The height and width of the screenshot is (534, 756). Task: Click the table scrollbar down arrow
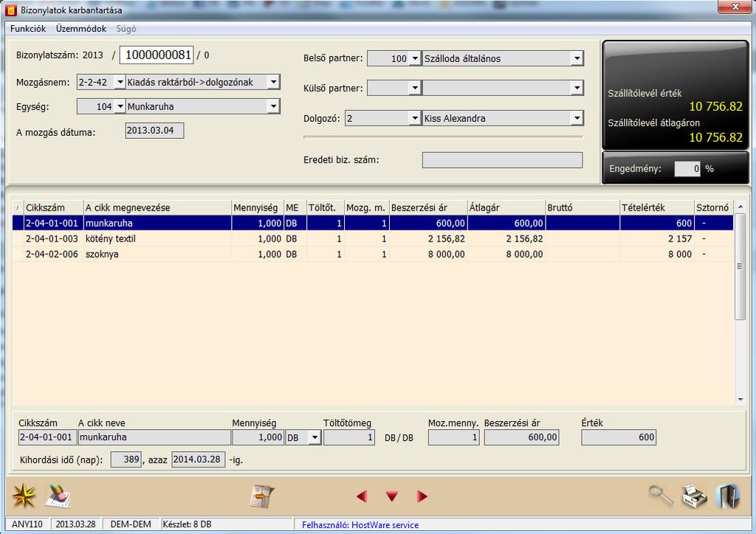coord(740,400)
